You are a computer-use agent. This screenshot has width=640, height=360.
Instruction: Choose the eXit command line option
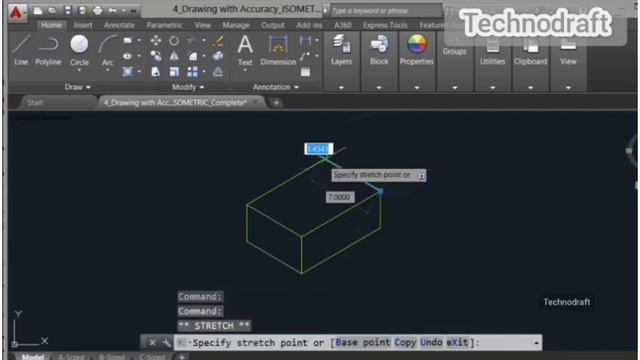click(457, 342)
